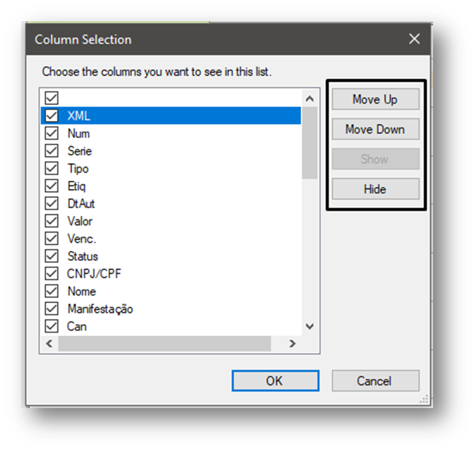The image size is (476, 451).
Task: Click the Move Down button
Action: pos(376,129)
